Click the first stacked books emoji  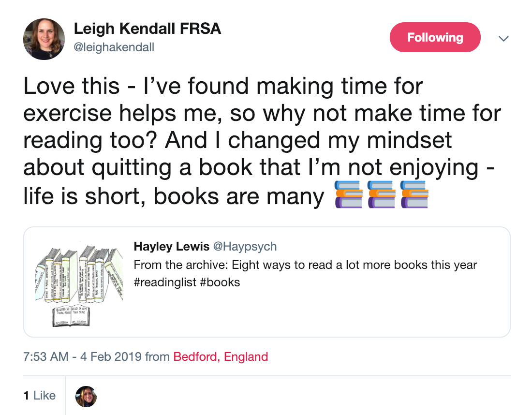click(x=348, y=194)
